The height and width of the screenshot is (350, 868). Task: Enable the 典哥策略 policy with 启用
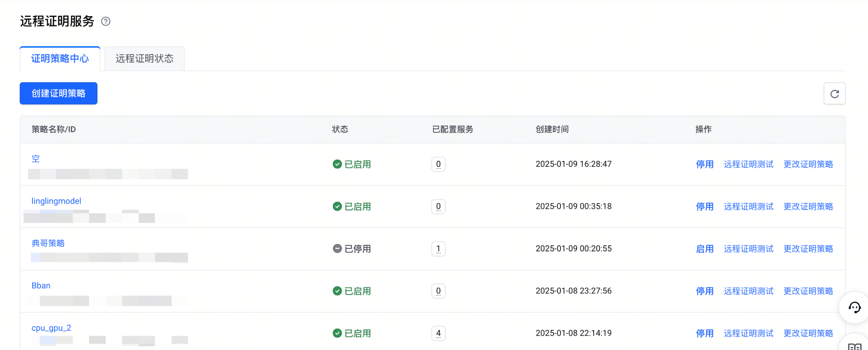[704, 249]
